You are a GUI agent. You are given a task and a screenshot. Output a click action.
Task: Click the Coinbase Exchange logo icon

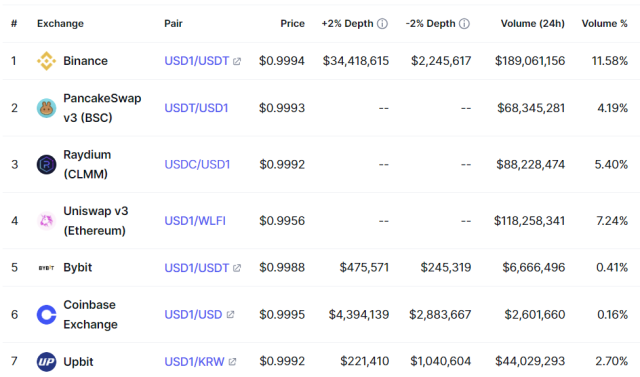pyautogui.click(x=47, y=315)
